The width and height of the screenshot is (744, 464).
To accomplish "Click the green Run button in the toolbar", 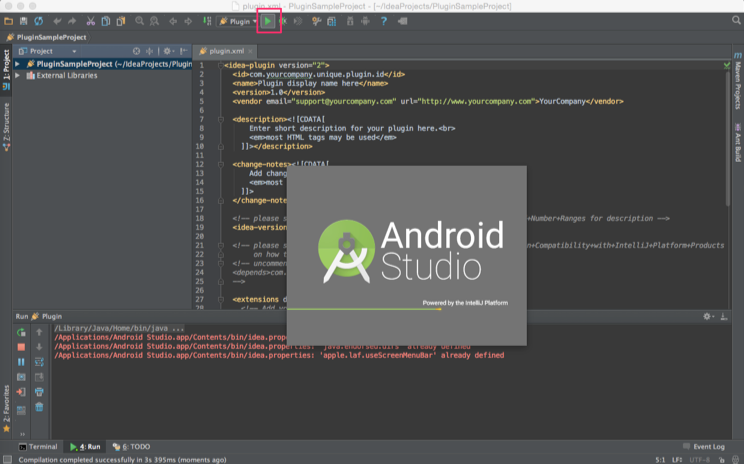I will (268, 21).
